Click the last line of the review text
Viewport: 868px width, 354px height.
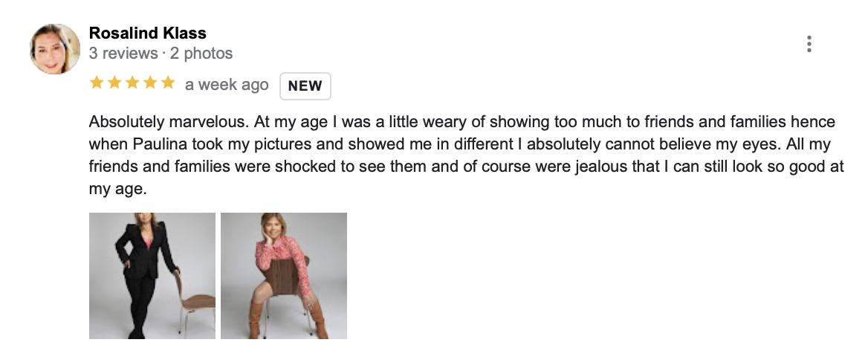118,189
